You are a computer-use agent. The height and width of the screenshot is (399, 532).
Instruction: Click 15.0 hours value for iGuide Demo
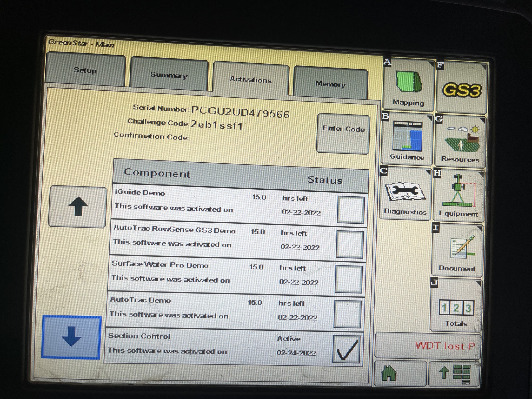(x=259, y=197)
